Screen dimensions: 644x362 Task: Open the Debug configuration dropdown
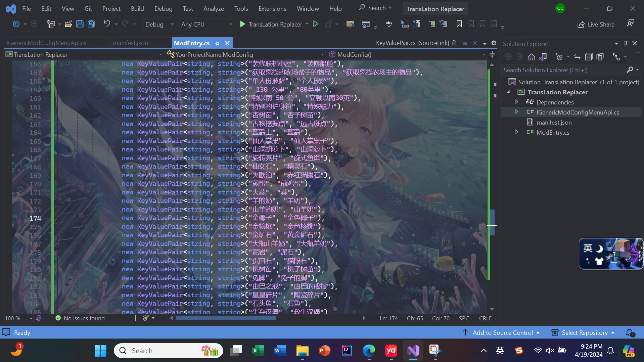159,24
